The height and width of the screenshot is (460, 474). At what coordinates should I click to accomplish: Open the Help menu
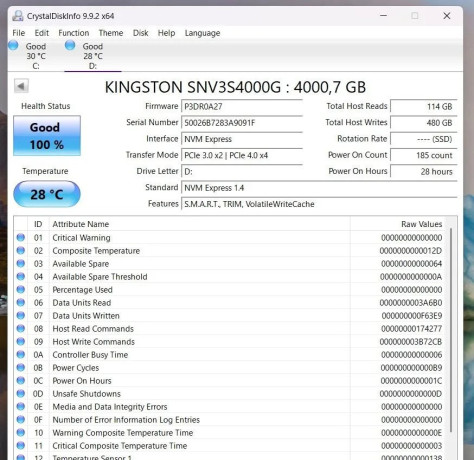pos(166,33)
